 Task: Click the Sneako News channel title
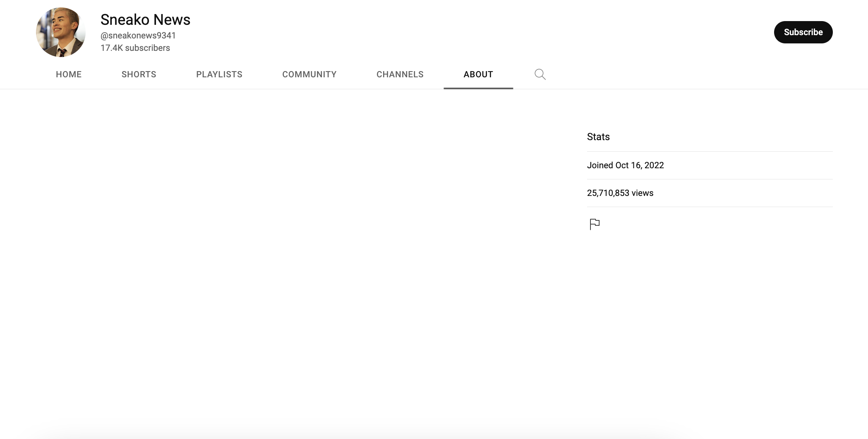pyautogui.click(x=145, y=20)
